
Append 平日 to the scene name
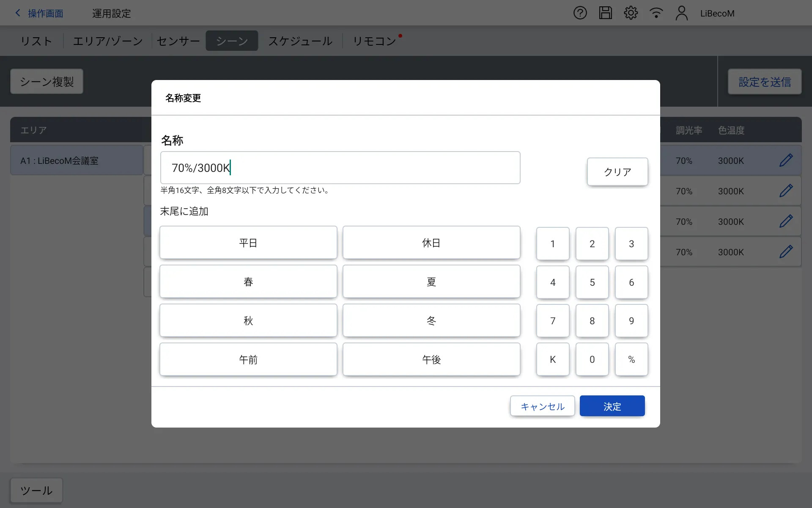[248, 243]
